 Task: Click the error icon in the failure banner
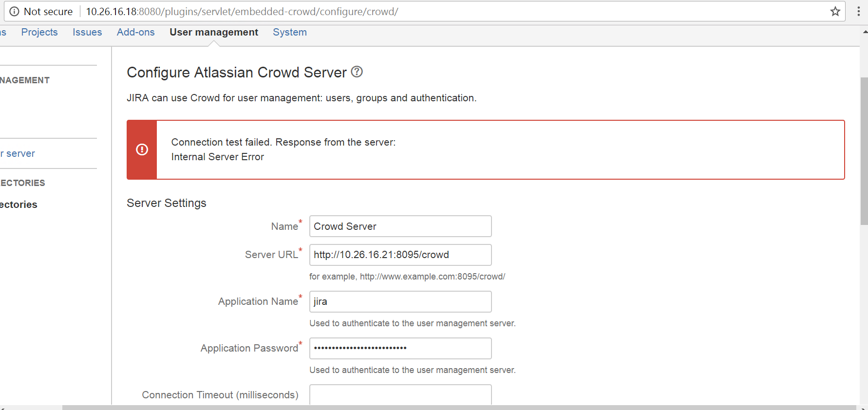[x=142, y=149]
